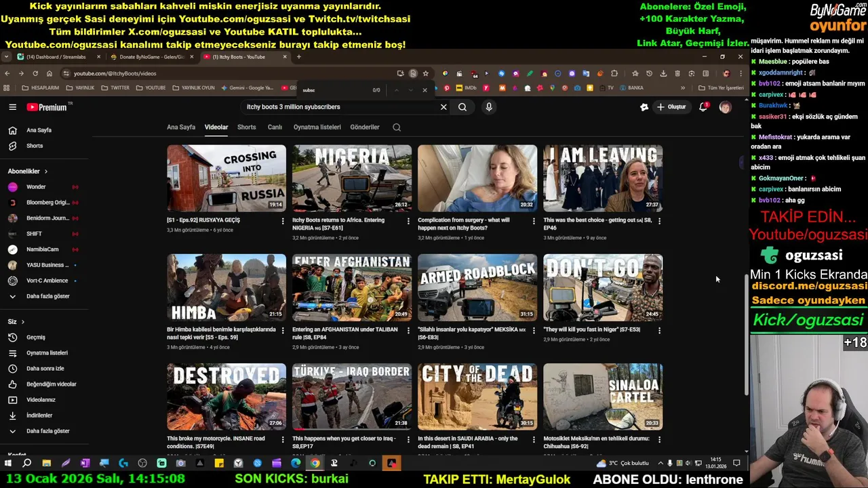Select the Shorts channel tab

click(246, 127)
